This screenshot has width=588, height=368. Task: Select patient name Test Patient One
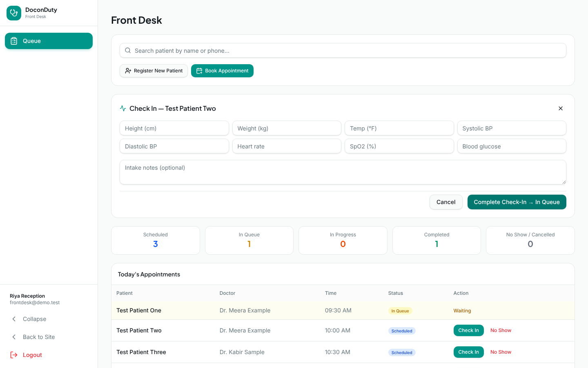139,310
